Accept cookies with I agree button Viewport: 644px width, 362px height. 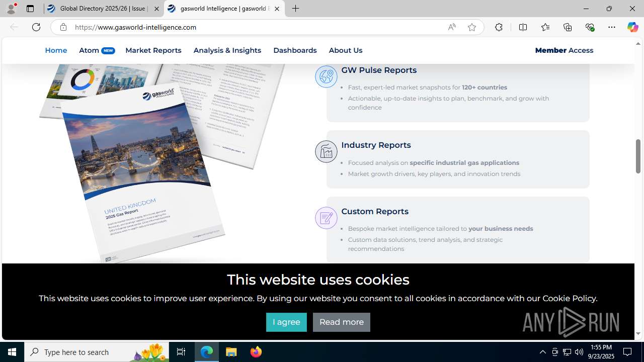coord(286,322)
